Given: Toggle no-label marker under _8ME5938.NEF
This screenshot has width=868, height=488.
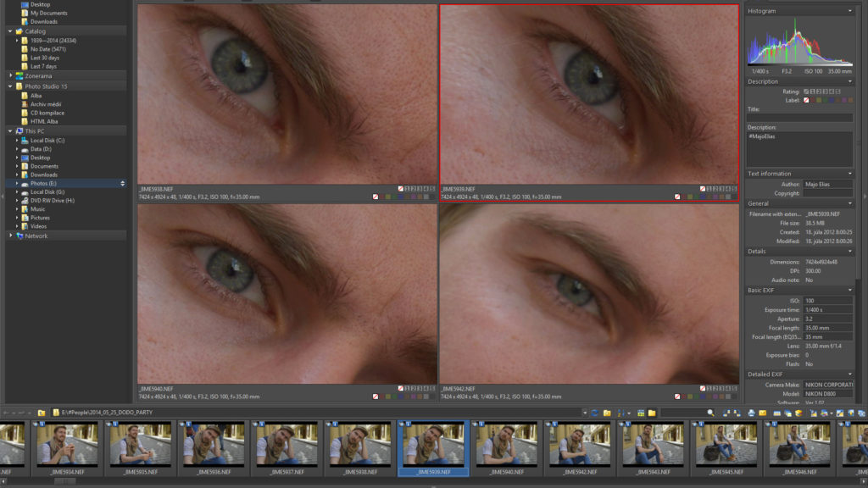Looking at the screenshot, I should tap(376, 197).
